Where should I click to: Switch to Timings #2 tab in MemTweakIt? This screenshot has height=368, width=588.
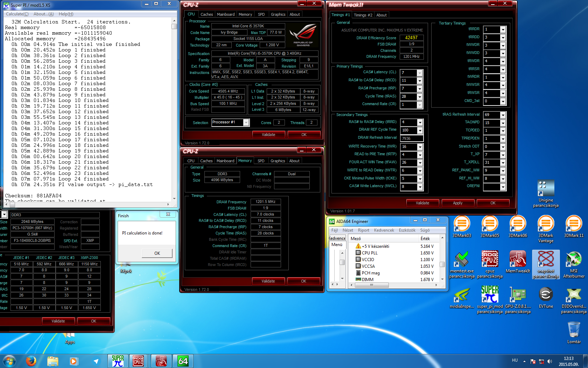[363, 15]
